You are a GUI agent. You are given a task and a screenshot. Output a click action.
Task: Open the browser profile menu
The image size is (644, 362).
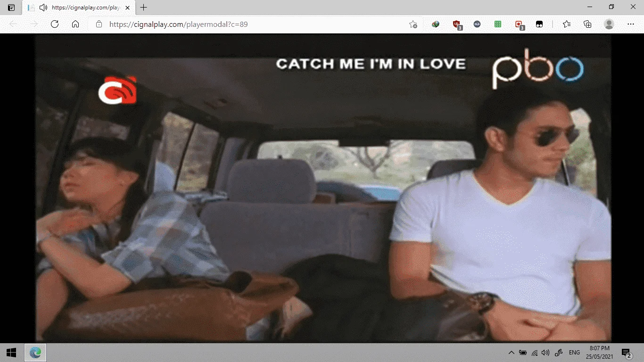[x=609, y=24]
